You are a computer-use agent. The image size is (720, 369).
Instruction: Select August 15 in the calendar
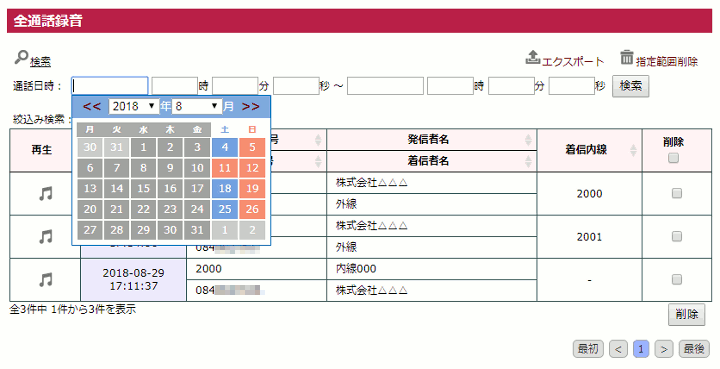tap(144, 189)
